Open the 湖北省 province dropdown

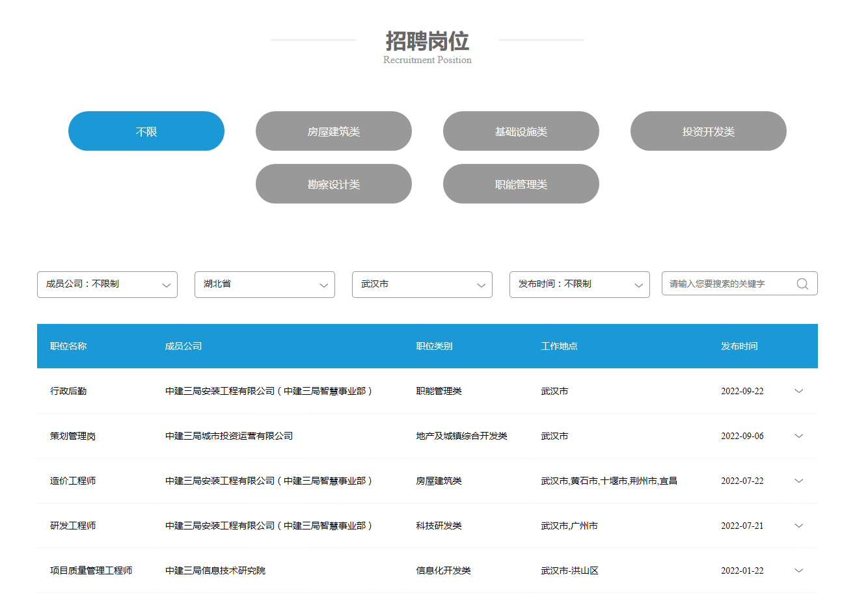tap(265, 284)
